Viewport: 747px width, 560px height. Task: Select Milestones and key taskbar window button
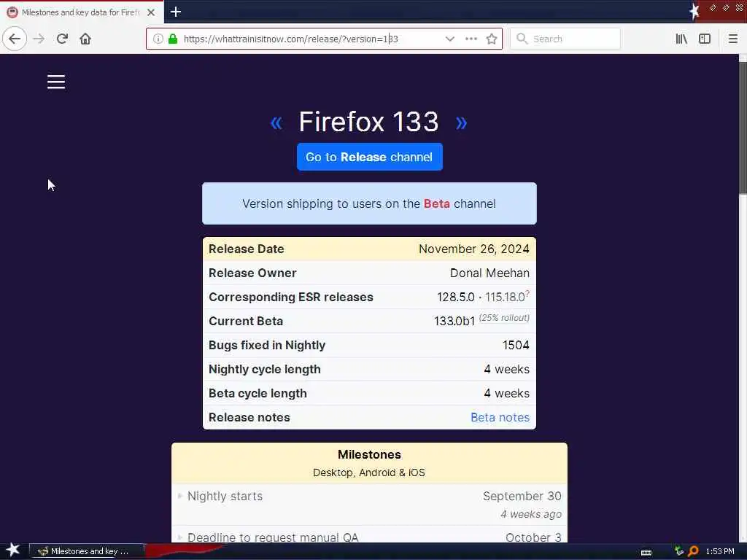point(87,551)
